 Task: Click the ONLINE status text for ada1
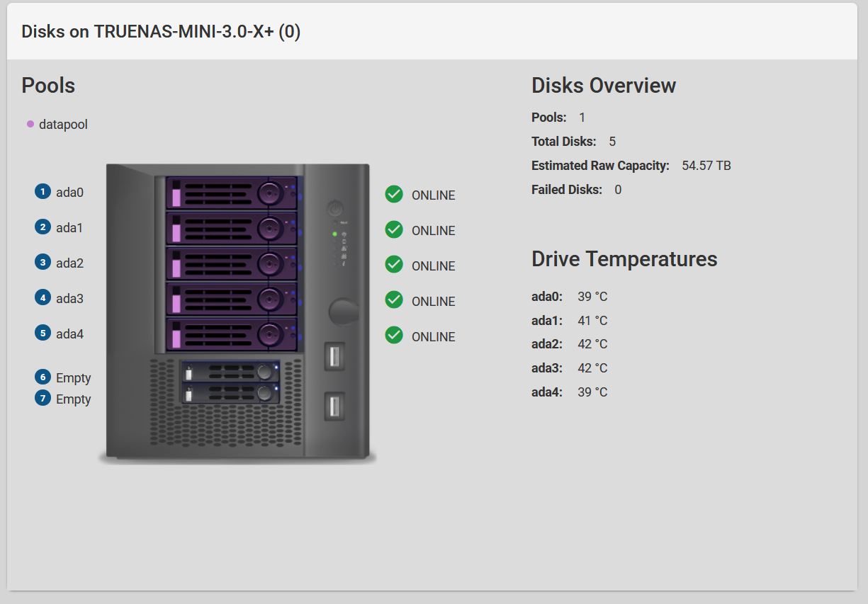[434, 231]
